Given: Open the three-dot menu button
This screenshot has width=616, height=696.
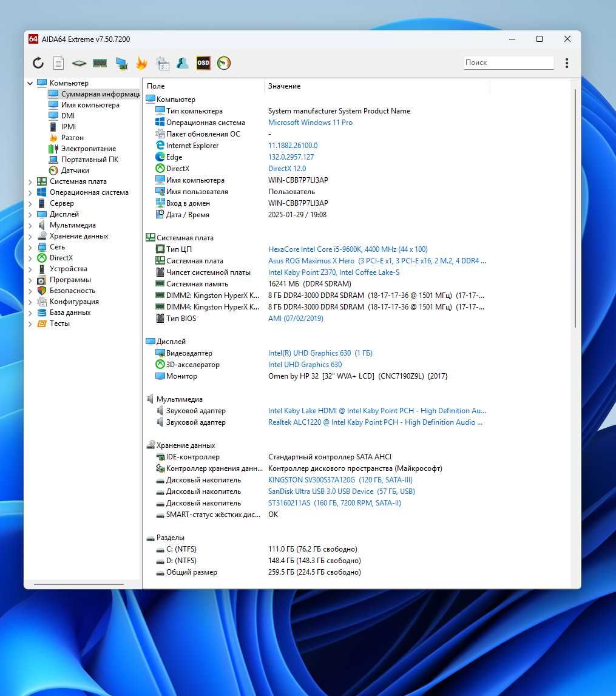Looking at the screenshot, I should [567, 63].
